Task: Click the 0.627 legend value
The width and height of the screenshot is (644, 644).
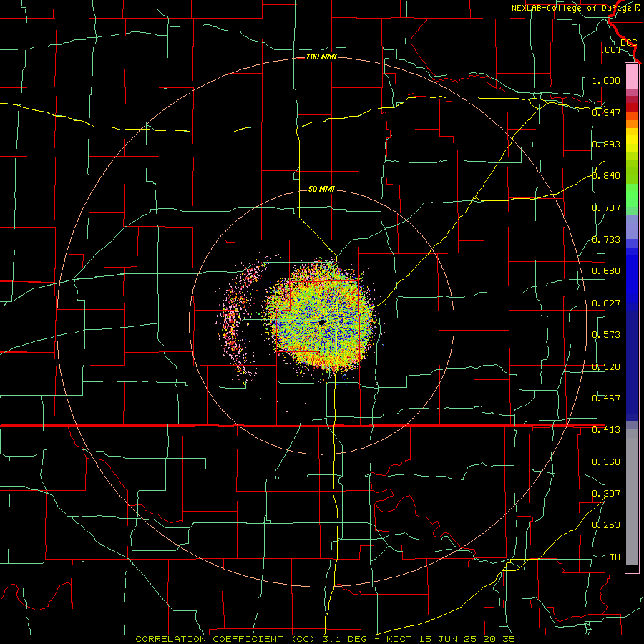Action: [606, 303]
